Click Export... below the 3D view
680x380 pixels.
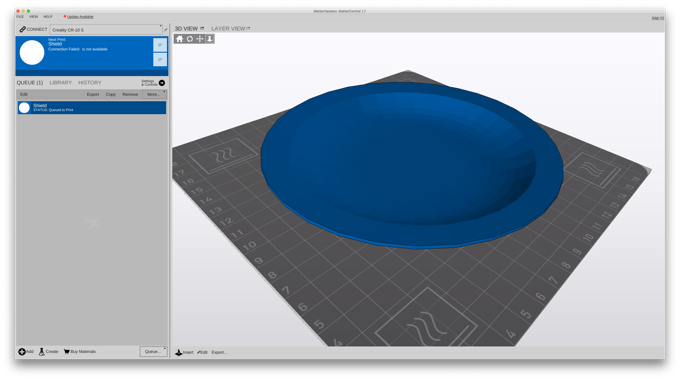[x=219, y=352]
